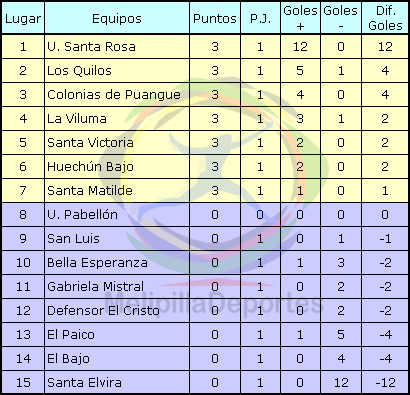Select the Dif. Goles header
Viewport: 410px width, 395px height.
385,18
